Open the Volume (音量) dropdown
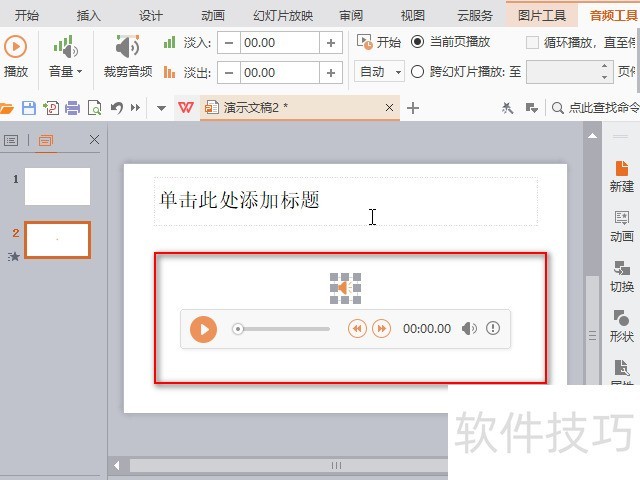 pyautogui.click(x=65, y=57)
